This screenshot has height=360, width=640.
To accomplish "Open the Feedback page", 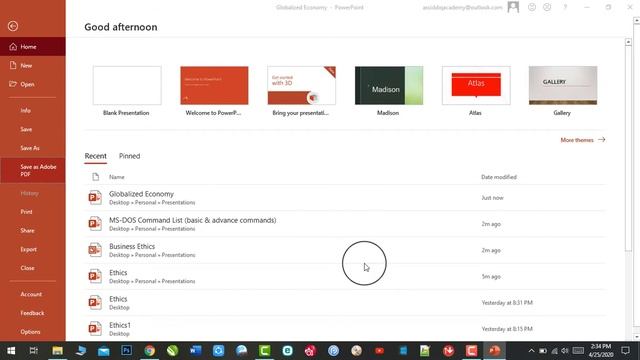I will (33, 313).
